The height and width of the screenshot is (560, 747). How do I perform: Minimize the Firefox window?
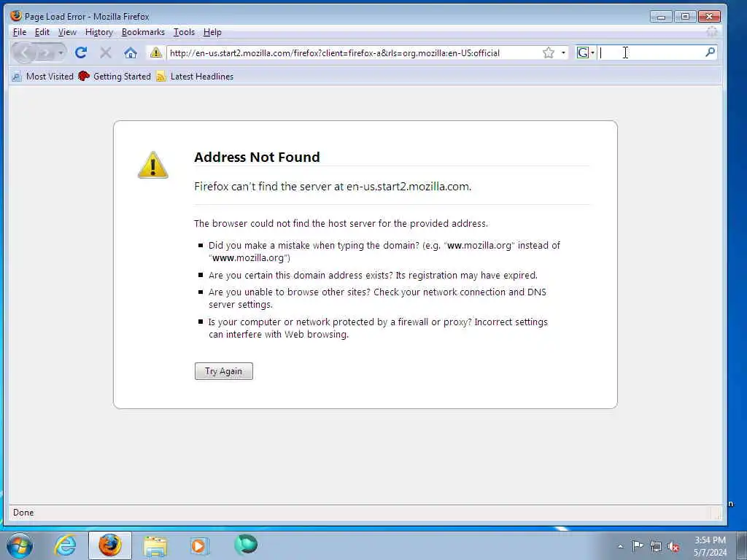tap(661, 17)
